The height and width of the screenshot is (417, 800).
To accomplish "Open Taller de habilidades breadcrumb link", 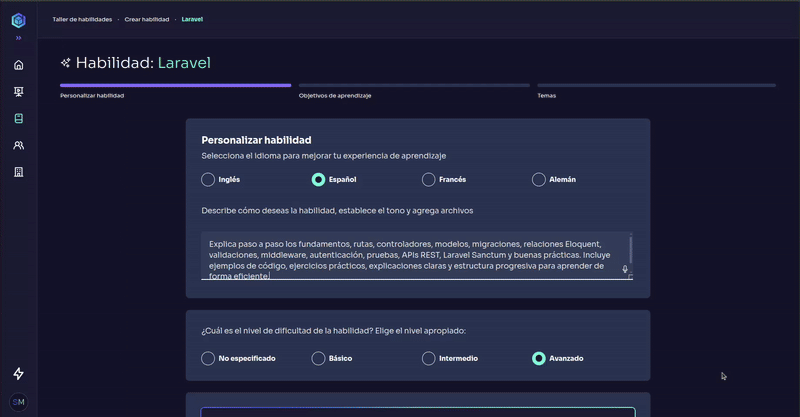I will click(82, 19).
